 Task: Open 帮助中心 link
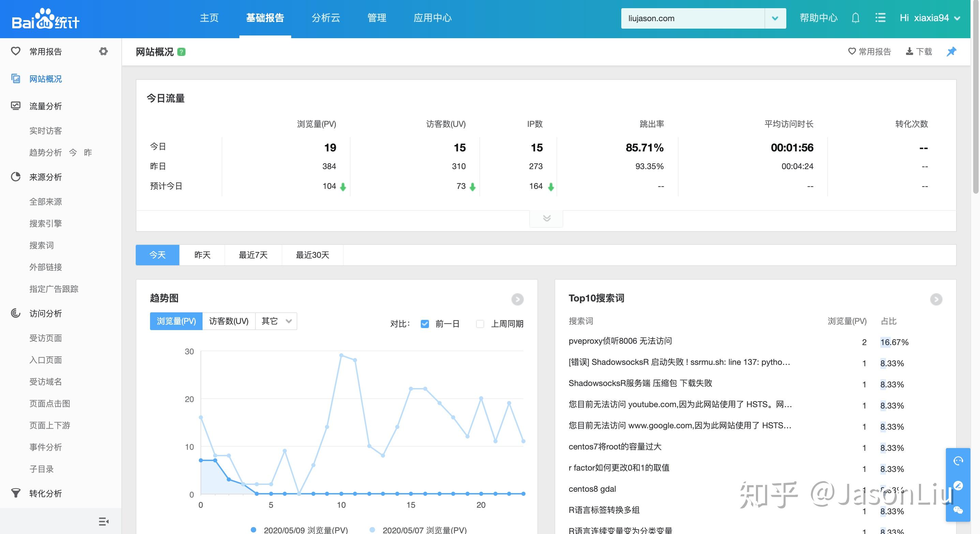(818, 18)
